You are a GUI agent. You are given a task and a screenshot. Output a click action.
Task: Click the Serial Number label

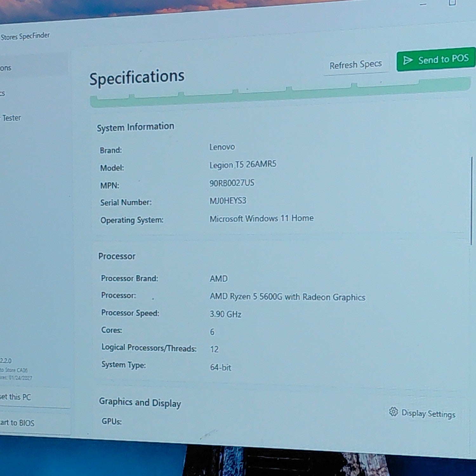pos(126,202)
